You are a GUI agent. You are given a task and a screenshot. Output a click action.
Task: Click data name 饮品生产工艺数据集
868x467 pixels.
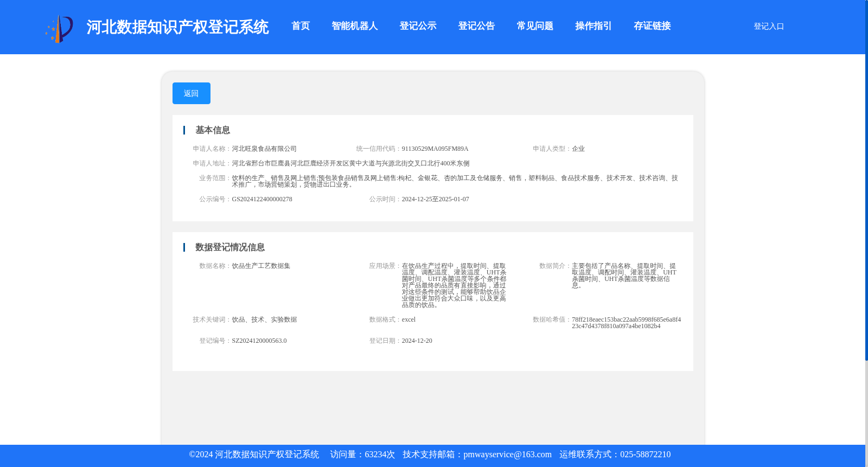(x=261, y=266)
